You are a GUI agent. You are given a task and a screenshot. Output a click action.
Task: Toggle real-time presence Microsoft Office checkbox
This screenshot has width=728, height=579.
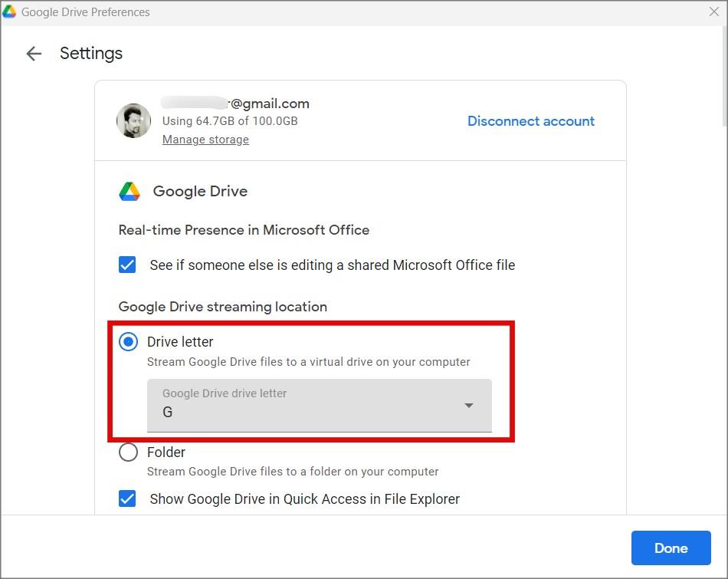click(x=127, y=265)
